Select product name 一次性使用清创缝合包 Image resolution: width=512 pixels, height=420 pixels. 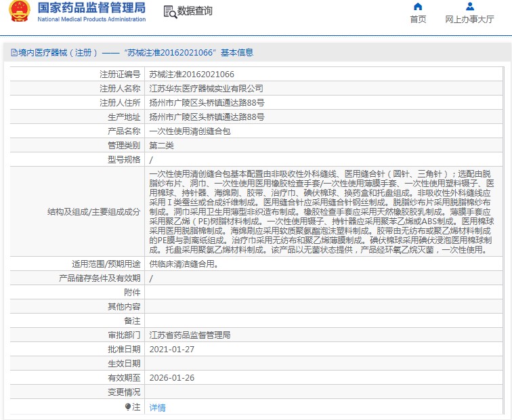pyautogui.click(x=190, y=131)
